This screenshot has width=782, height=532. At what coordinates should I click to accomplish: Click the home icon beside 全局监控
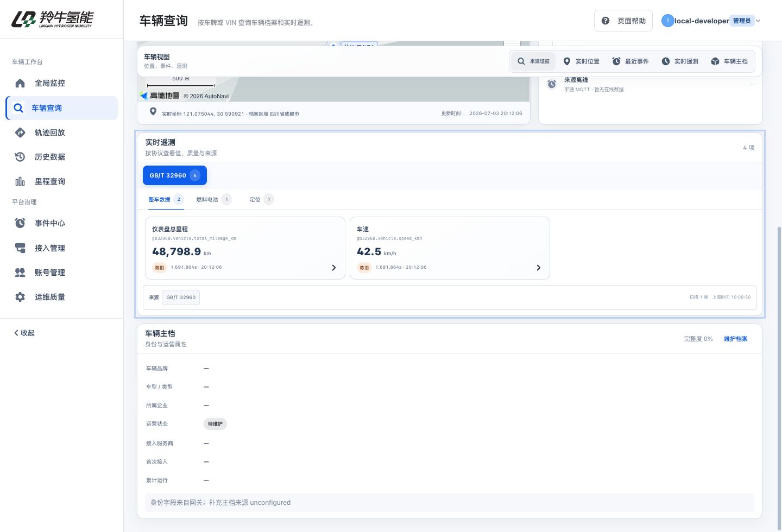(x=20, y=83)
